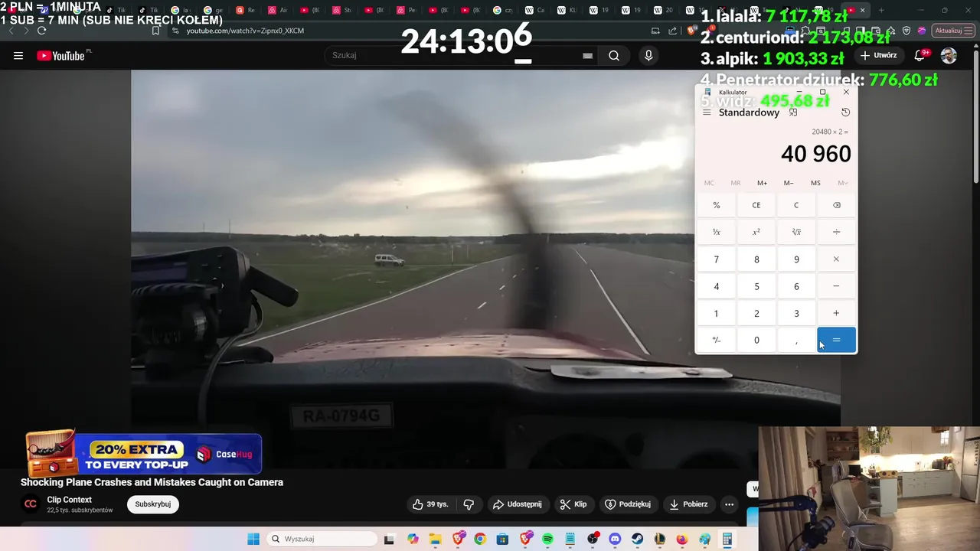The height and width of the screenshot is (551, 980).
Task: Open Calculator navigation hamburger menu
Action: (x=707, y=112)
